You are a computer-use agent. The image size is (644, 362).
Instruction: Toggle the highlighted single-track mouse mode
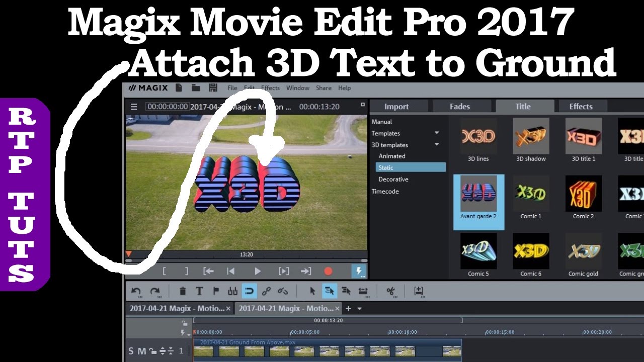pos(330,291)
